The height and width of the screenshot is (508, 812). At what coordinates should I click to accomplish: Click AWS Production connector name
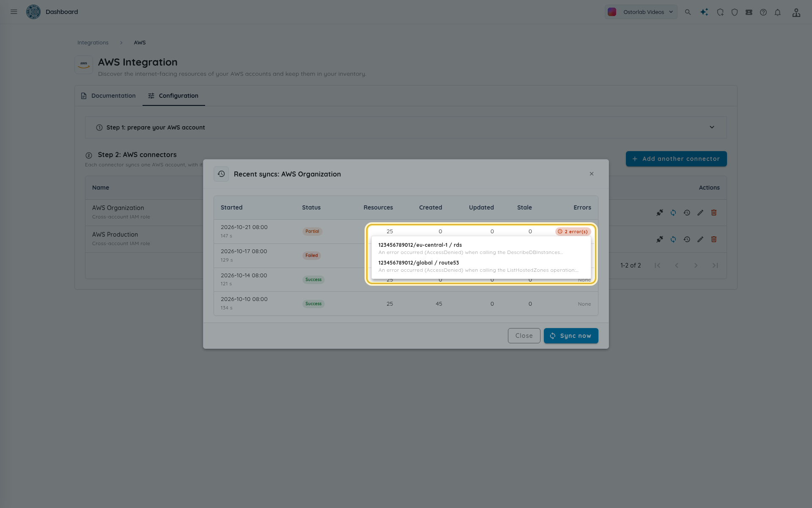tap(115, 235)
